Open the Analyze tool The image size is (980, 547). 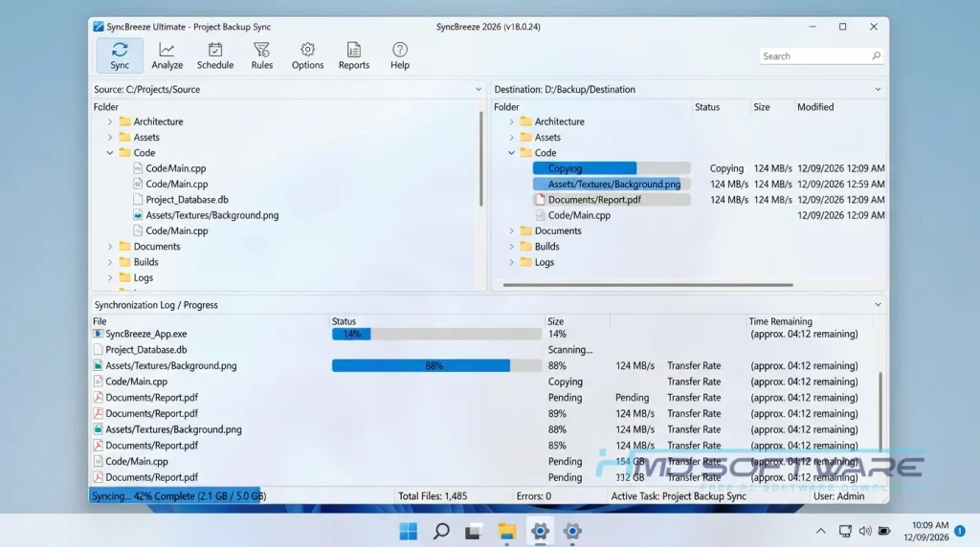[167, 55]
